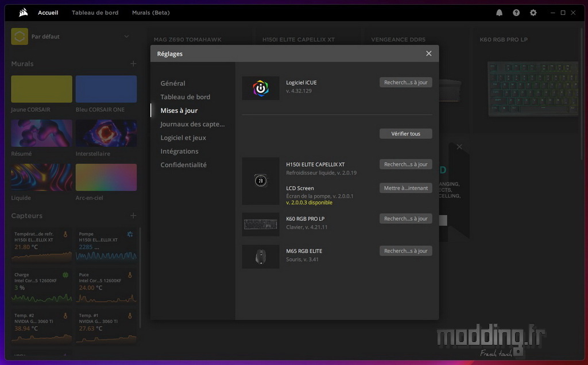Select Mises à jour settings section
Viewport: 588px width, 365px height.
179,111
